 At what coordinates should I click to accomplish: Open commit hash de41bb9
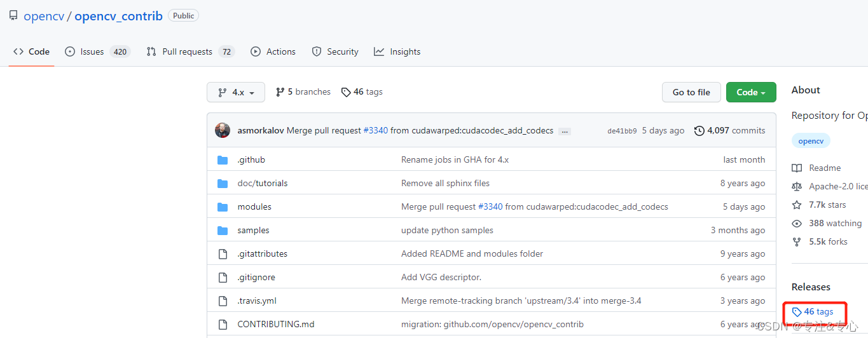pos(622,131)
